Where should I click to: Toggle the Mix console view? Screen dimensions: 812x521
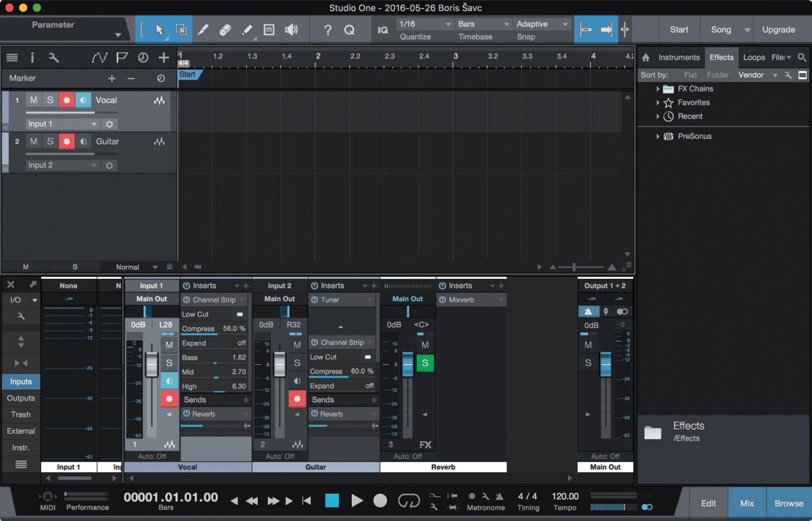(x=747, y=503)
